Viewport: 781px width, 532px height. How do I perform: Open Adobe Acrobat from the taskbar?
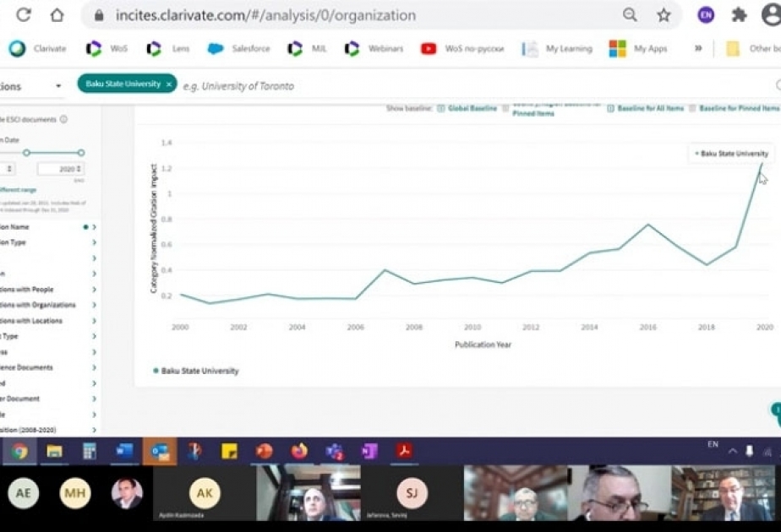point(404,452)
